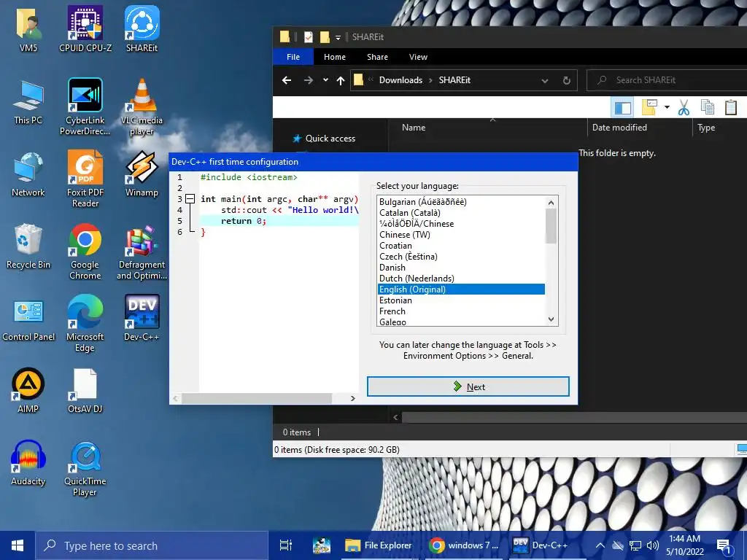Select Danish language
747x560 pixels.
coord(461,268)
